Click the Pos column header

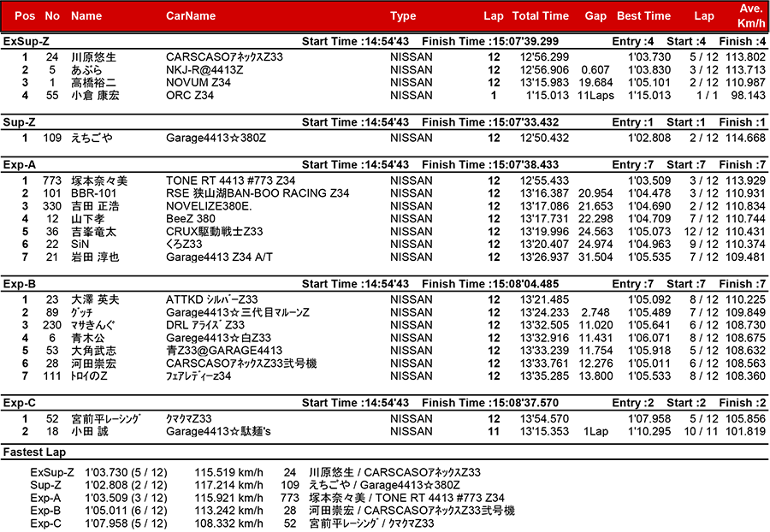click(x=25, y=16)
